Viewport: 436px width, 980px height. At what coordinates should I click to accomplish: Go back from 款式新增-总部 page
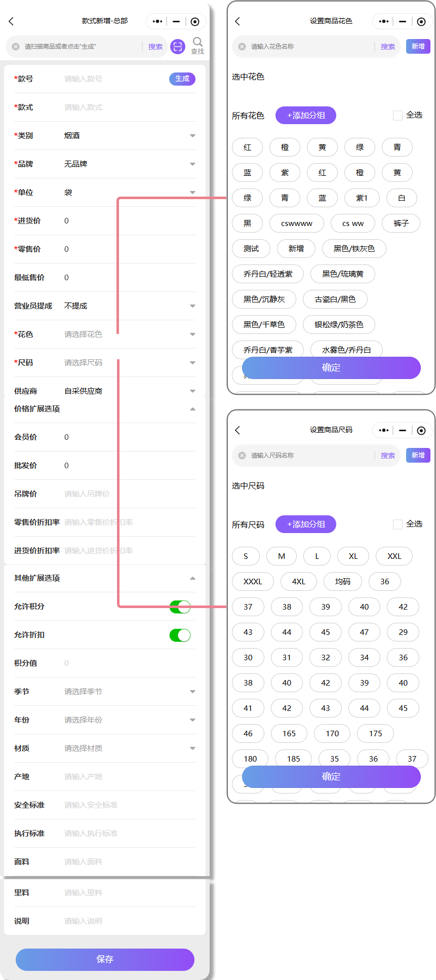pyautogui.click(x=11, y=21)
